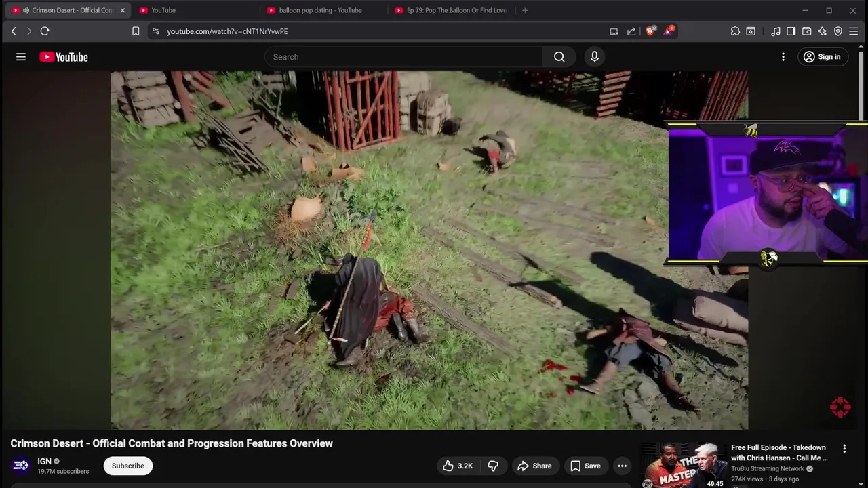Click the red IGN watermark in the player

click(x=840, y=407)
